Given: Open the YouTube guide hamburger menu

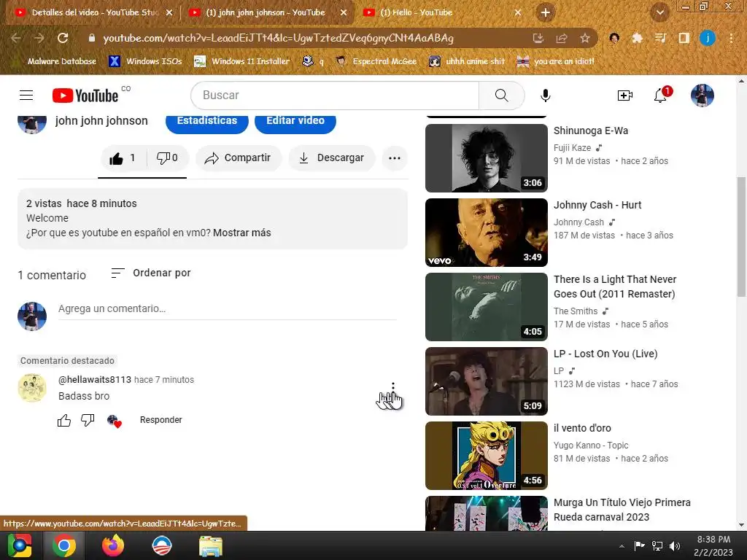Looking at the screenshot, I should click(x=26, y=96).
